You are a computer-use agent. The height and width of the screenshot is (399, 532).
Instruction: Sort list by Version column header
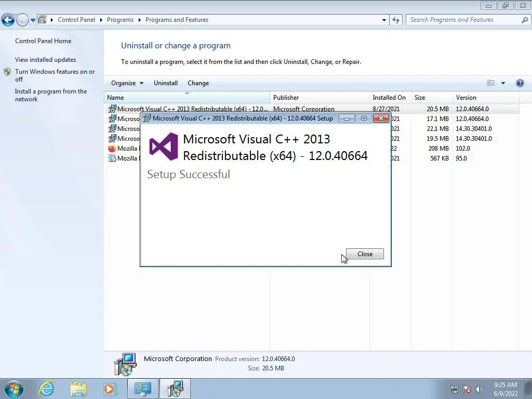pyautogui.click(x=486, y=97)
